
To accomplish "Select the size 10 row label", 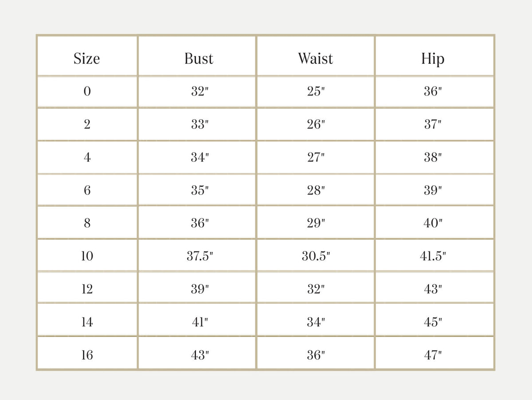I will point(87,256).
